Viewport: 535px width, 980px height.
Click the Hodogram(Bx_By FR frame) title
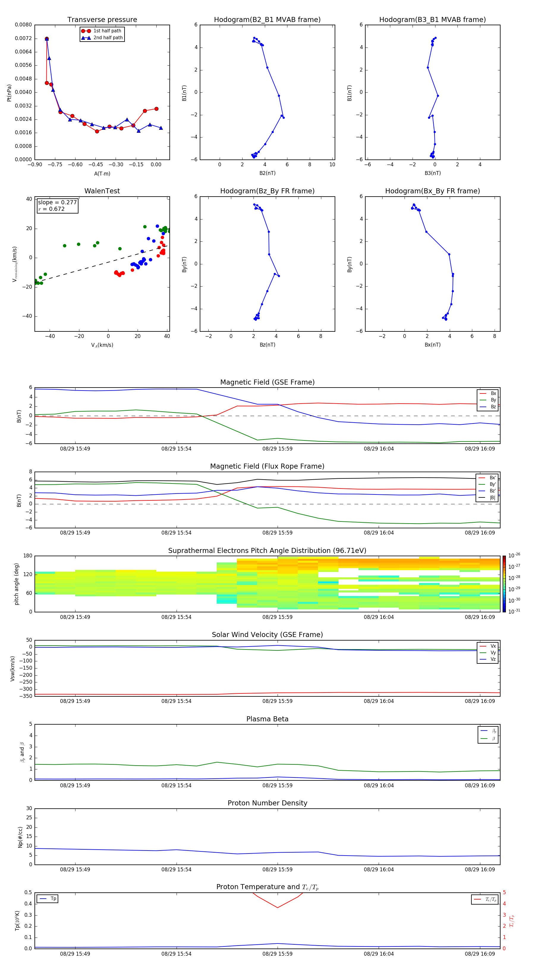point(432,191)
